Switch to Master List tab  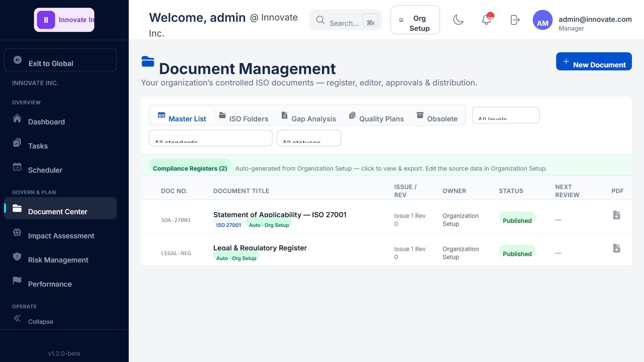(x=182, y=115)
